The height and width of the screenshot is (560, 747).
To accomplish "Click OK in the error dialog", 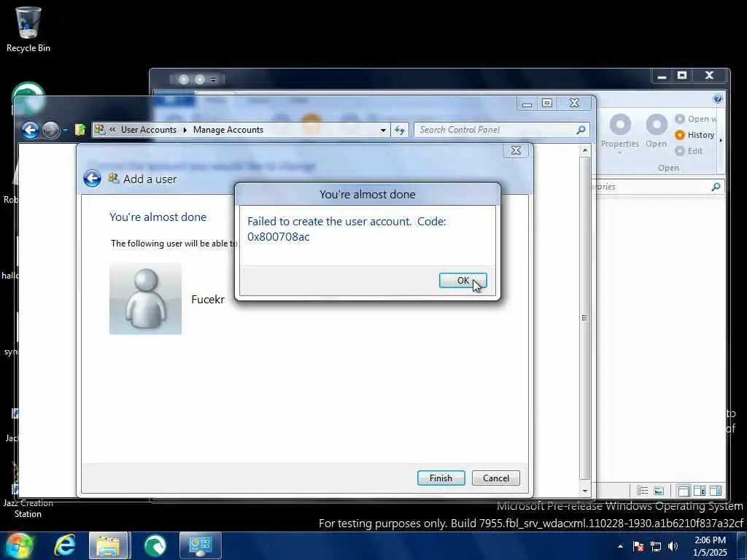I will click(462, 281).
